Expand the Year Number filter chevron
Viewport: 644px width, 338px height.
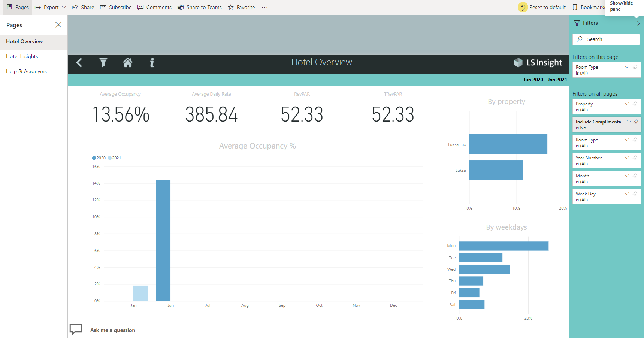(627, 158)
